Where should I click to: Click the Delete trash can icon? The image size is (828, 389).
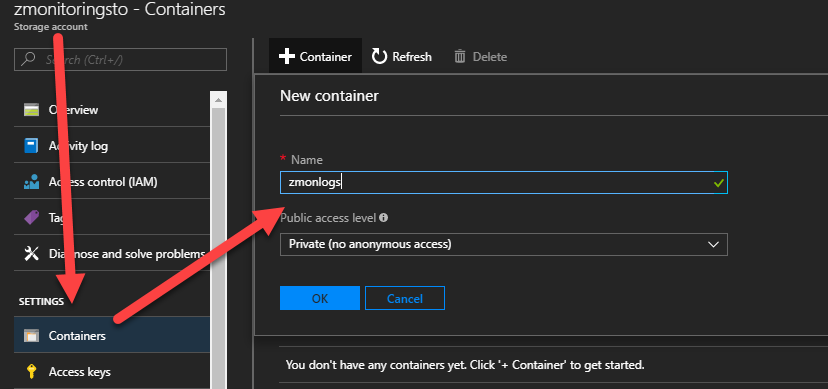[460, 56]
